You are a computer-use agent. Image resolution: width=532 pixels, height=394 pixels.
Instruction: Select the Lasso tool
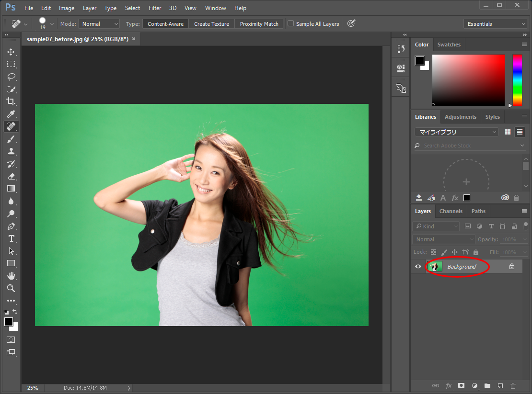pos(11,77)
